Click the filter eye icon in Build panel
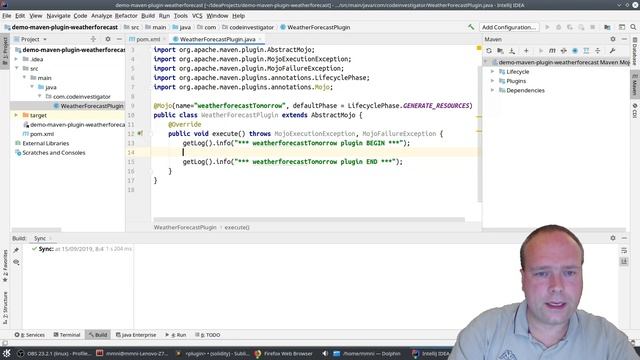The width and height of the screenshot is (640, 360). click(x=16, y=262)
